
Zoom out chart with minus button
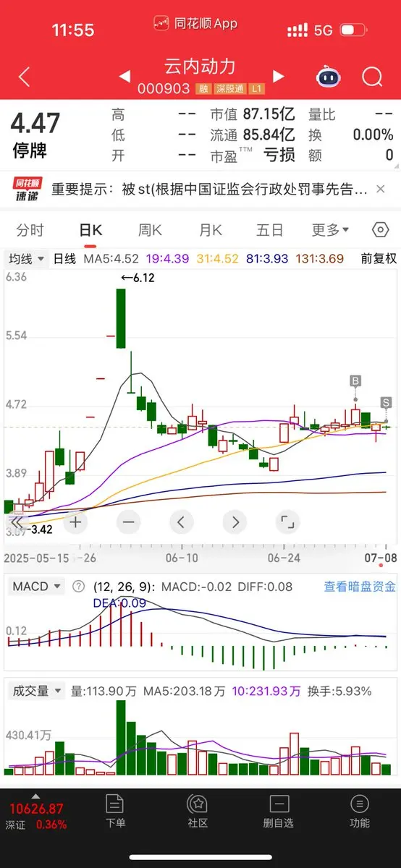coord(129,521)
